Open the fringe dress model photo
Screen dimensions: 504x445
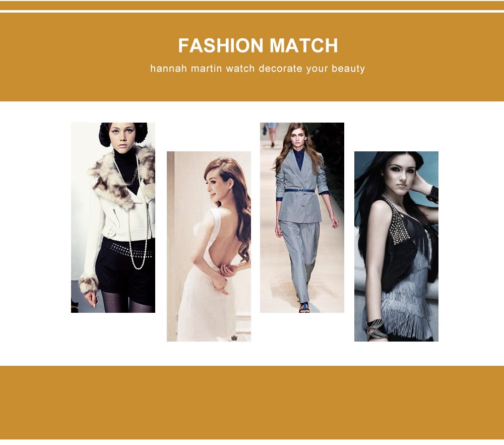[396, 247]
